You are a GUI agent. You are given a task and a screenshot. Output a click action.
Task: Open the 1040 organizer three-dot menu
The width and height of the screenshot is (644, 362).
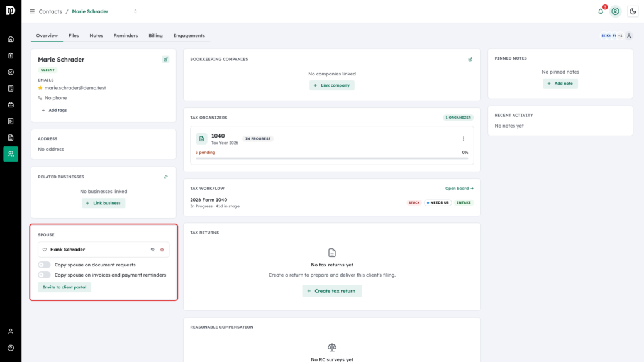click(x=464, y=139)
